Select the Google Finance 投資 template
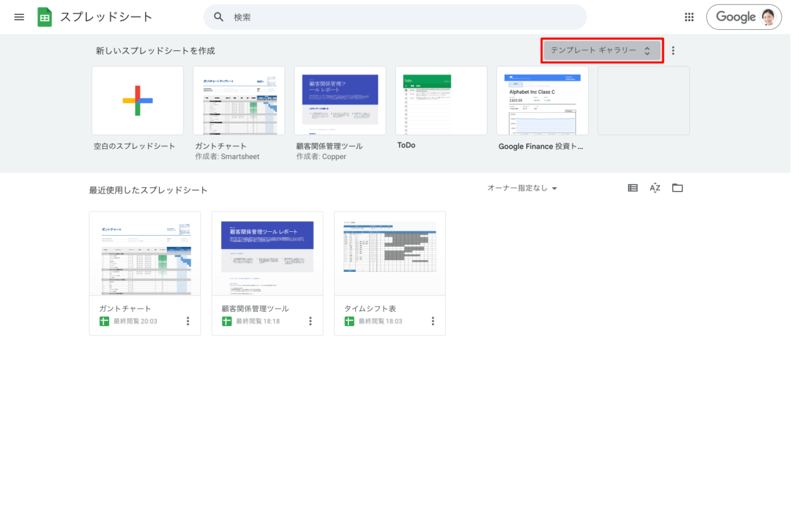799x532 pixels. [542, 101]
